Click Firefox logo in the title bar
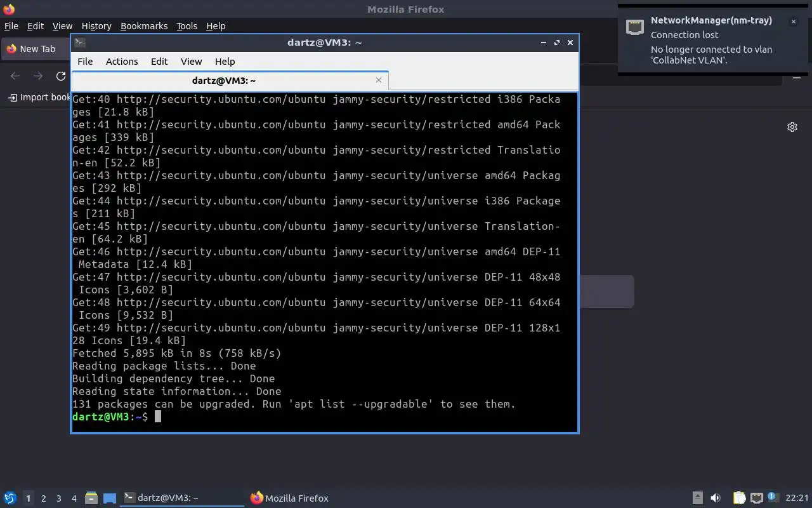This screenshot has height=508, width=812. (x=9, y=9)
